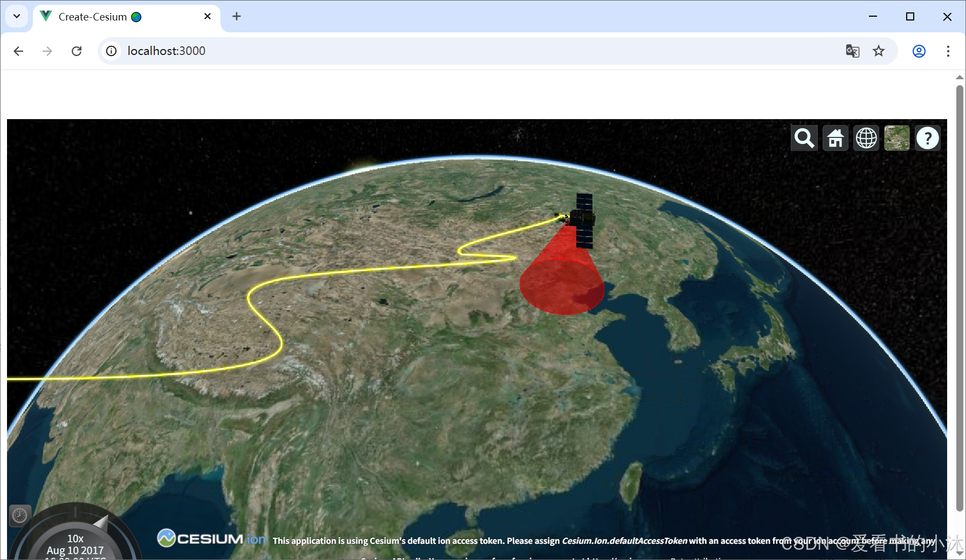966x560 pixels.
Task: Go back to the previous page
Action: pos(18,51)
